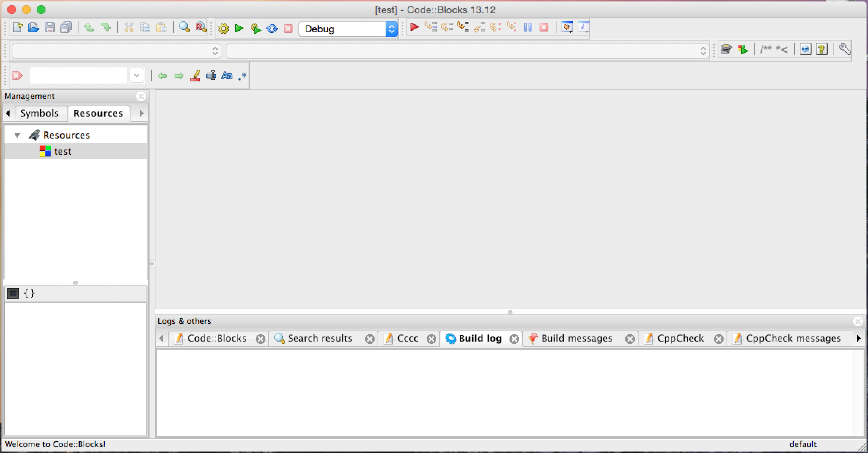Image resolution: width=868 pixels, height=453 pixels.
Task: Save all files icon
Action: (66, 27)
